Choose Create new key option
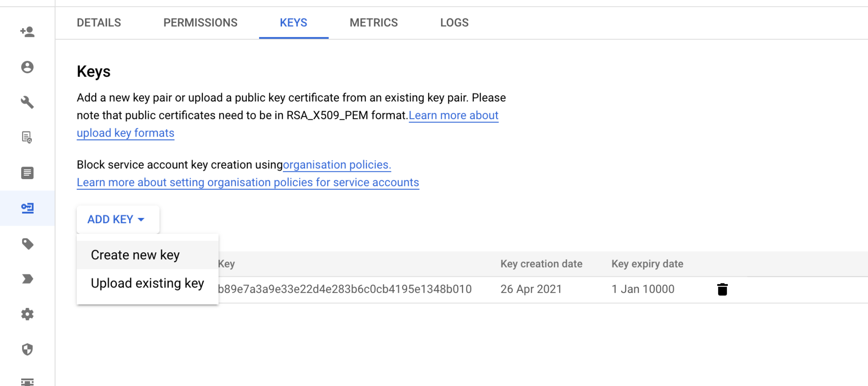 coord(135,255)
